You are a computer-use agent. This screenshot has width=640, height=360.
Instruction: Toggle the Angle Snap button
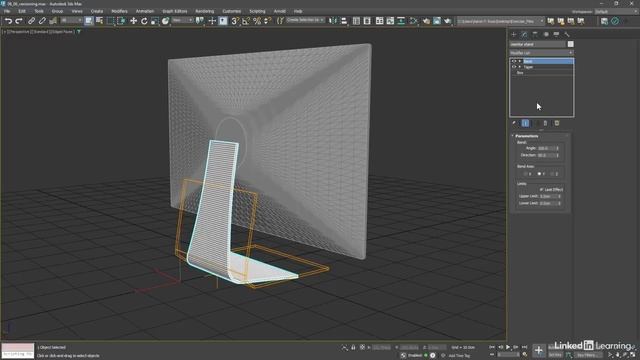246,21
